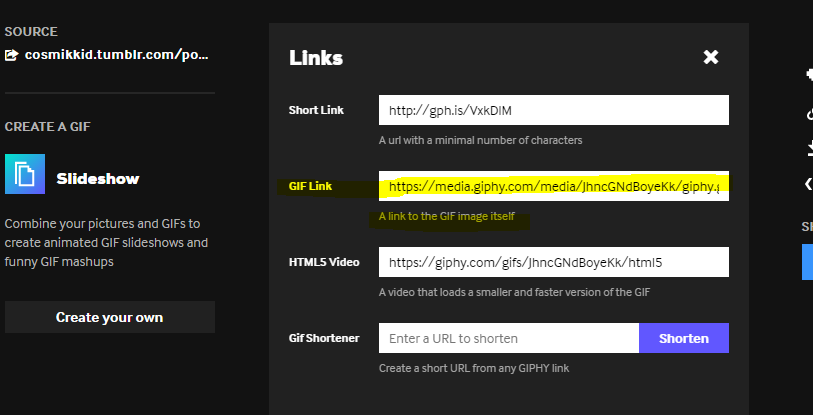Click 'A link to the GIF image itself' description
This screenshot has width=813, height=415.
pyautogui.click(x=447, y=216)
